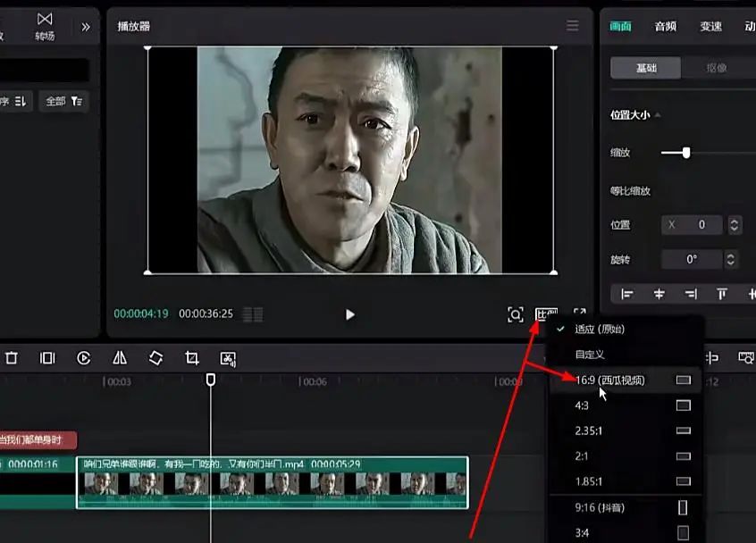
Task: Select the delete clip tool
Action: (x=11, y=357)
